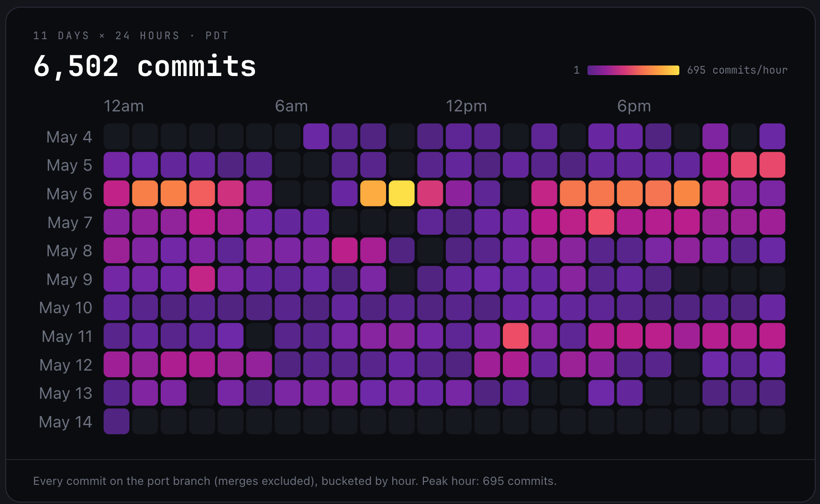
Task: Click the last coral cell in May 5 row
Action: point(772,165)
